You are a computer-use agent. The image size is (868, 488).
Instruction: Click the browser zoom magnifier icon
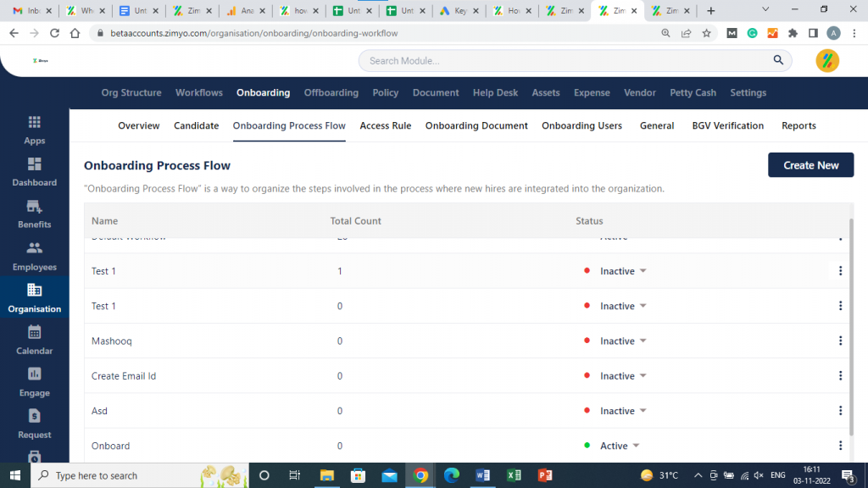point(665,33)
